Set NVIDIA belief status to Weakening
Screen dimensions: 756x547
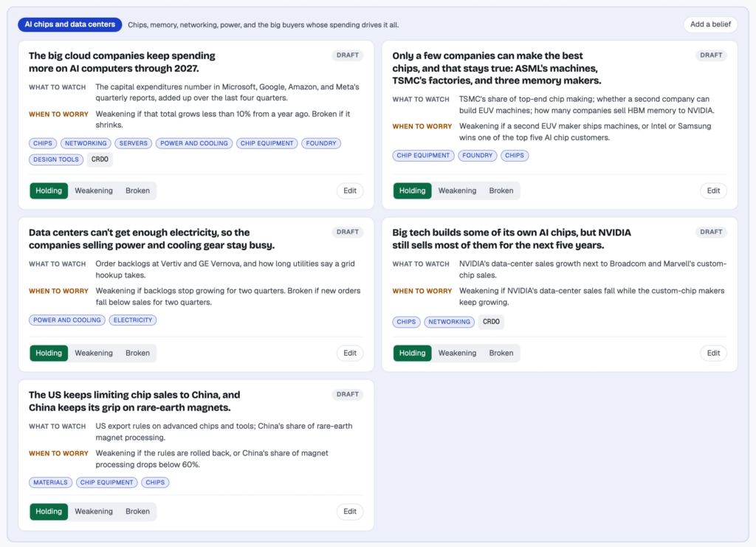pyautogui.click(x=457, y=354)
